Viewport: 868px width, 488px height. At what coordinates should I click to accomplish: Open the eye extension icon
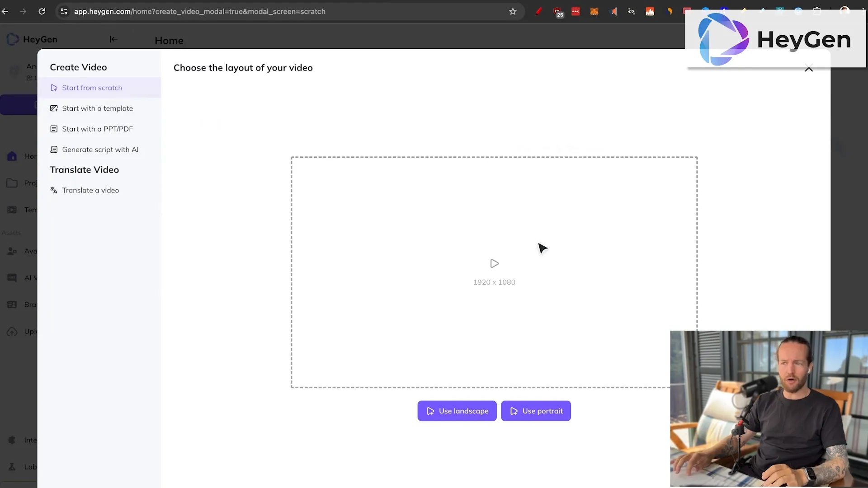coord(632,12)
